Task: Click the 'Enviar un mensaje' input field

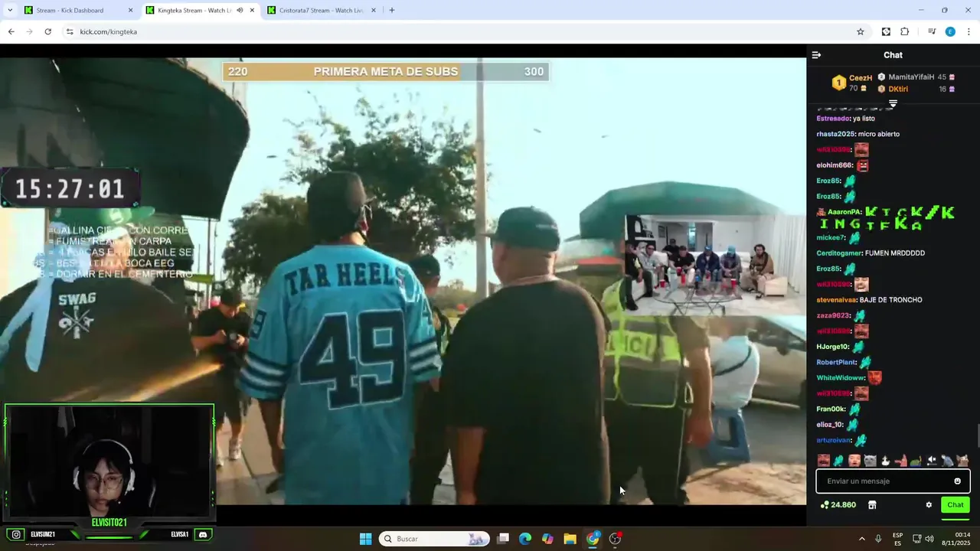Action: point(893,481)
